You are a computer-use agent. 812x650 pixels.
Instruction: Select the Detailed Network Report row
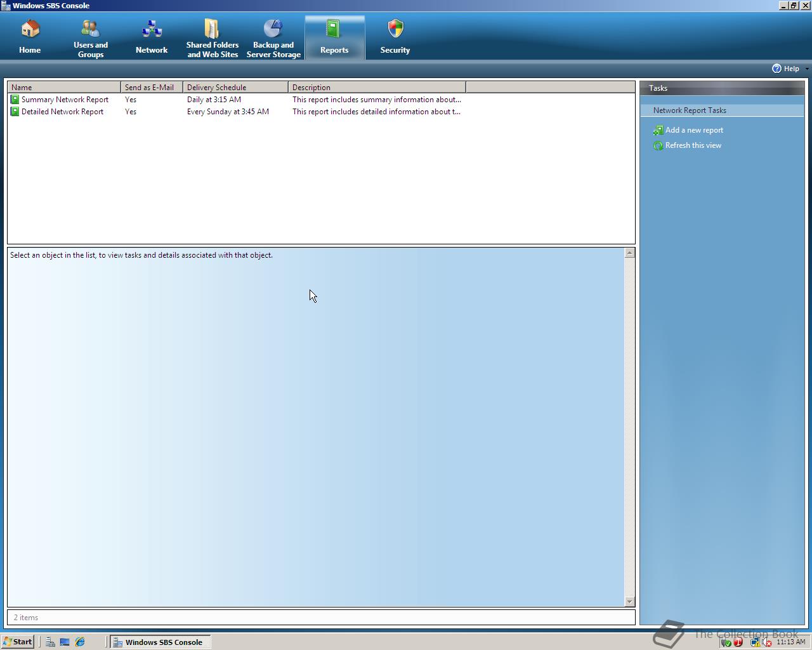[x=321, y=112]
